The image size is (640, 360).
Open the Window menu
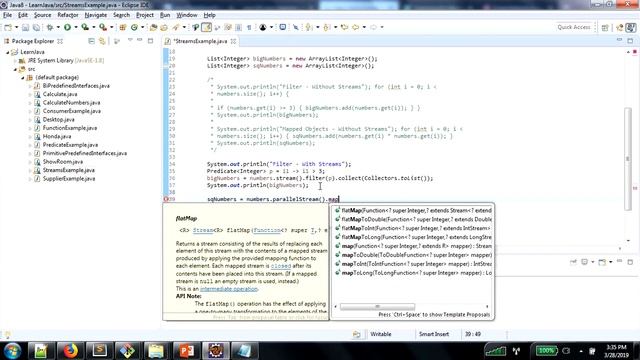(x=187, y=15)
